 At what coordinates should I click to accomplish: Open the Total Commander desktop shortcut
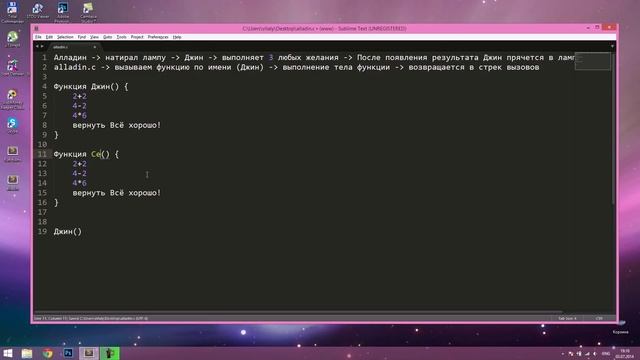click(x=12, y=11)
